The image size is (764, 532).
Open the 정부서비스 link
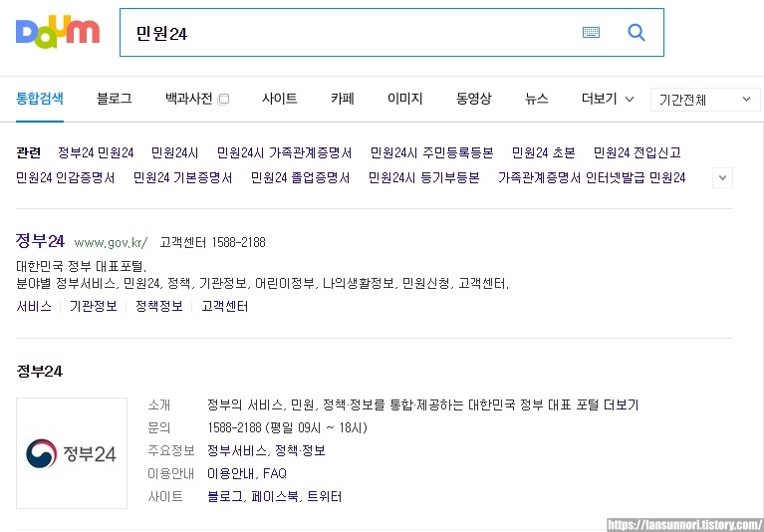[x=237, y=450]
